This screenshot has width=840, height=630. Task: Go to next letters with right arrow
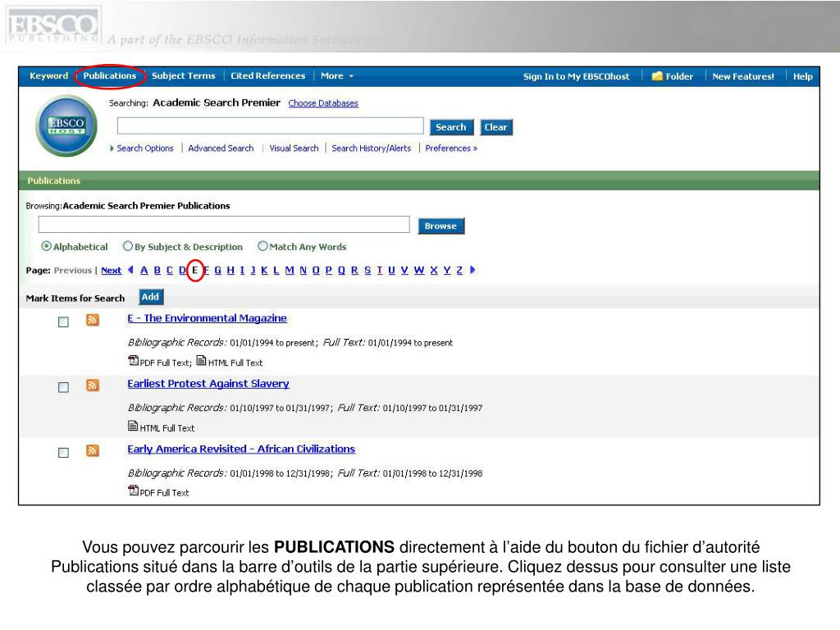(472, 270)
